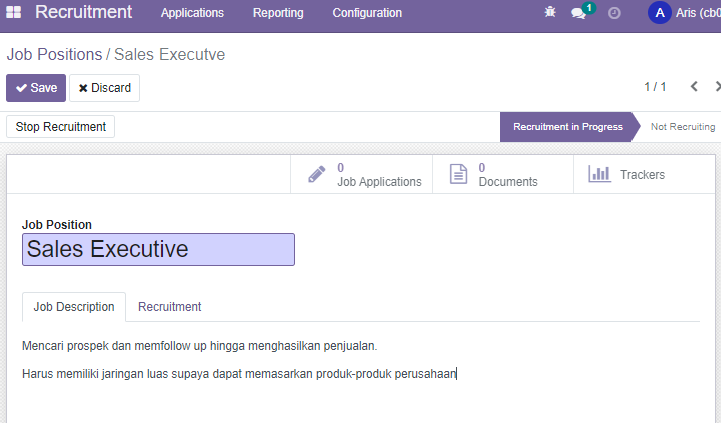Select the Job Description tab

pos(74,307)
